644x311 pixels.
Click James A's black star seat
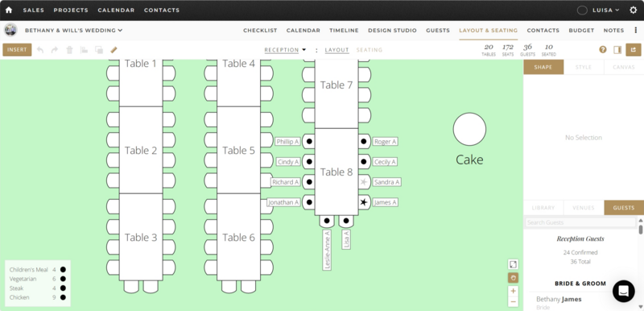coord(364,202)
